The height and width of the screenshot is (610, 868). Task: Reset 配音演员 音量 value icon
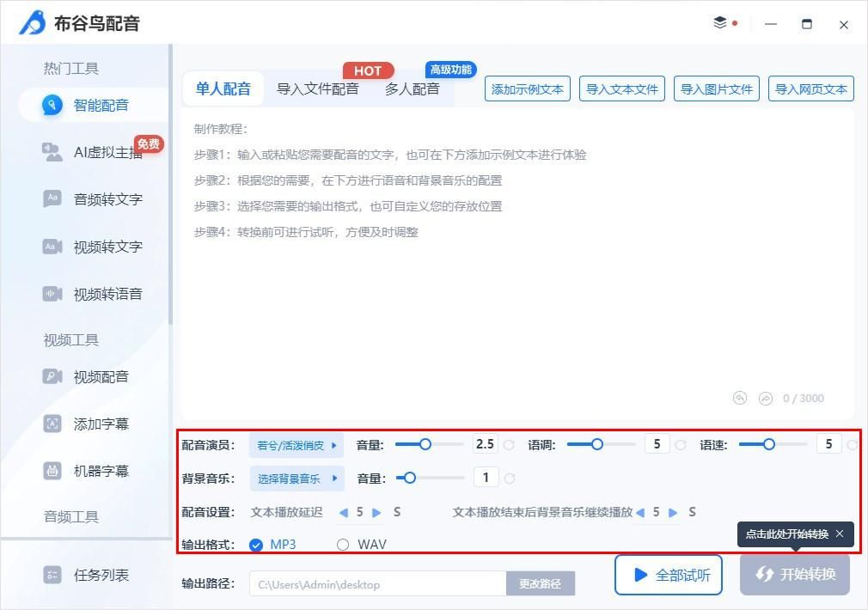509,444
